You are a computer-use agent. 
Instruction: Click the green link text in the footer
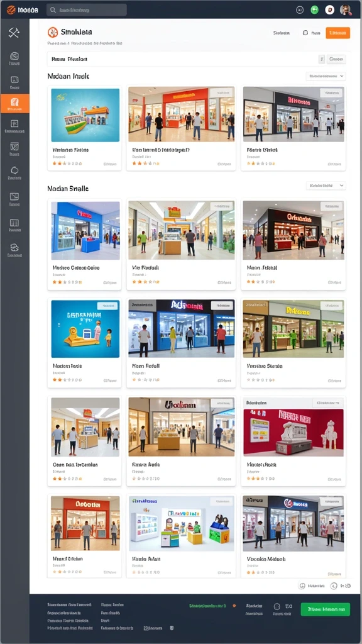(207, 606)
